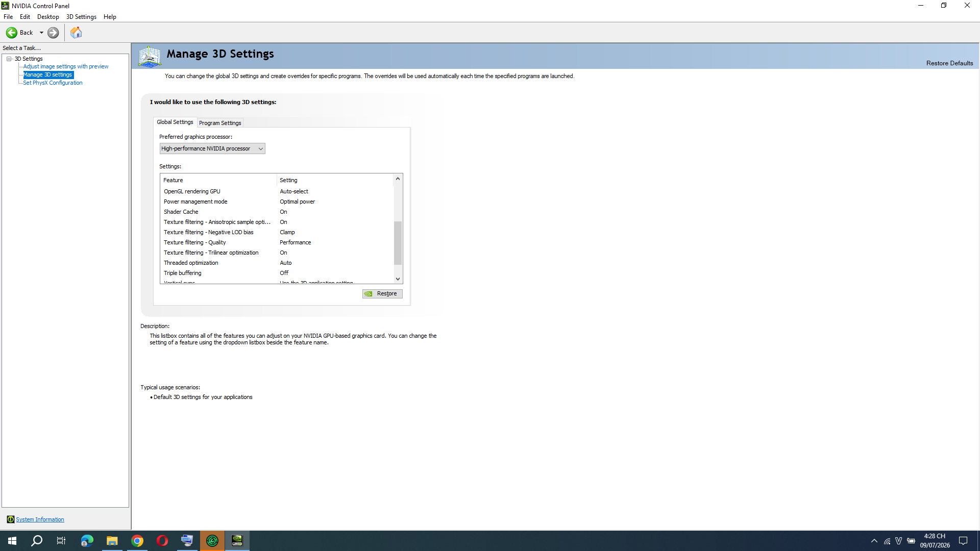Viewport: 980px width, 551px height.
Task: Click the On value for Shader Cache
Action: [x=283, y=212]
